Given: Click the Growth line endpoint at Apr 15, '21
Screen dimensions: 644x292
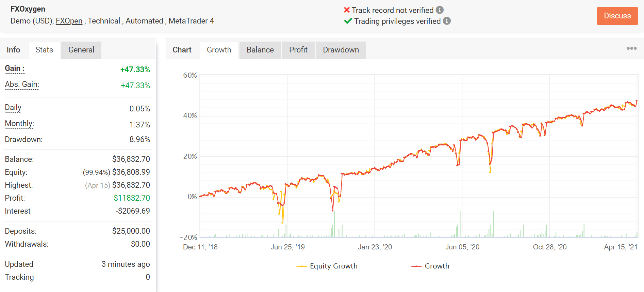Looking at the screenshot, I should point(637,101).
